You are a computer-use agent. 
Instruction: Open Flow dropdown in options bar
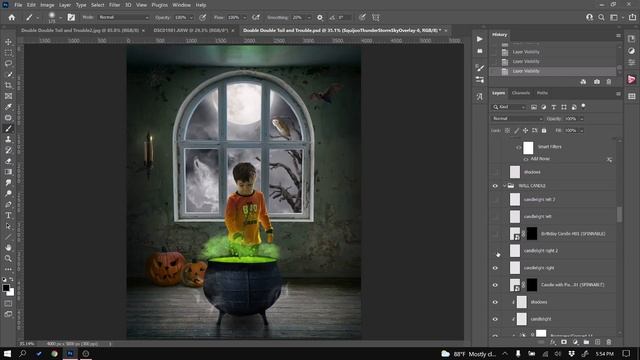pyautogui.click(x=244, y=18)
